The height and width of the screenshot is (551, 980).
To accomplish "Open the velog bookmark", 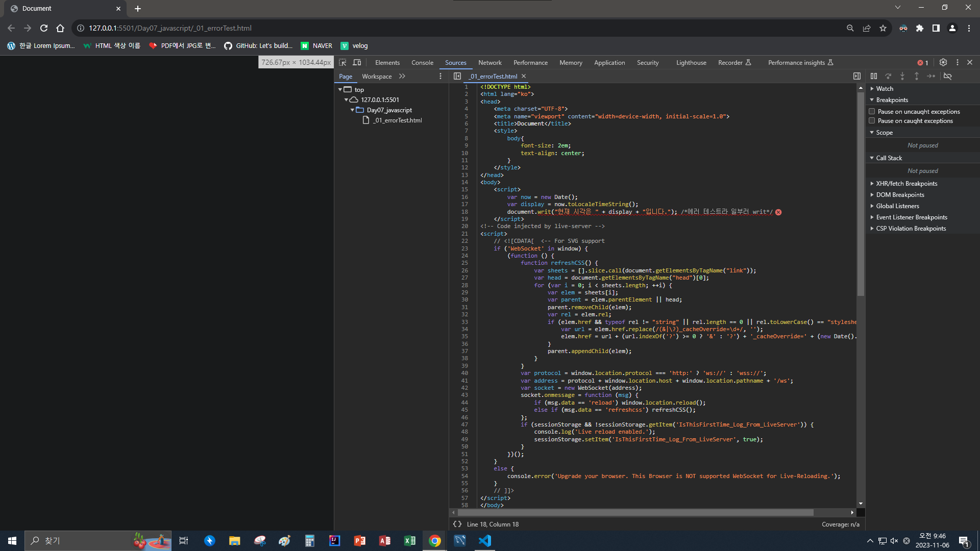I will (354, 46).
